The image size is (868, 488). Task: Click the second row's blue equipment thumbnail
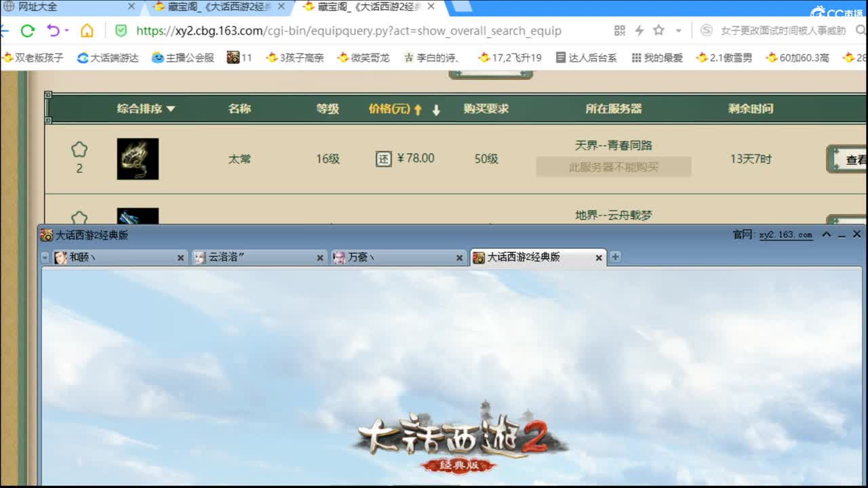point(138,216)
